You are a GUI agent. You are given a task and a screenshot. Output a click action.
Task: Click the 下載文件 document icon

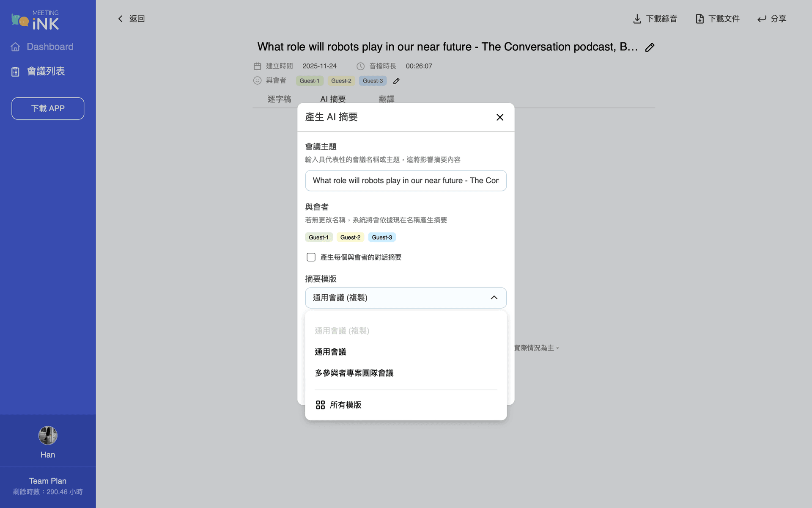[x=700, y=19]
